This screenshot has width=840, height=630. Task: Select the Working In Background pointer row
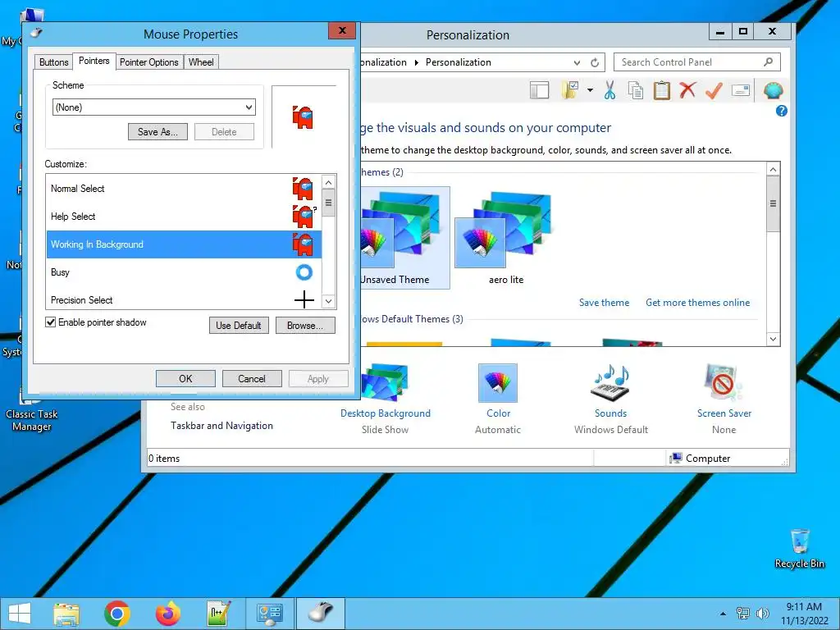(x=184, y=244)
